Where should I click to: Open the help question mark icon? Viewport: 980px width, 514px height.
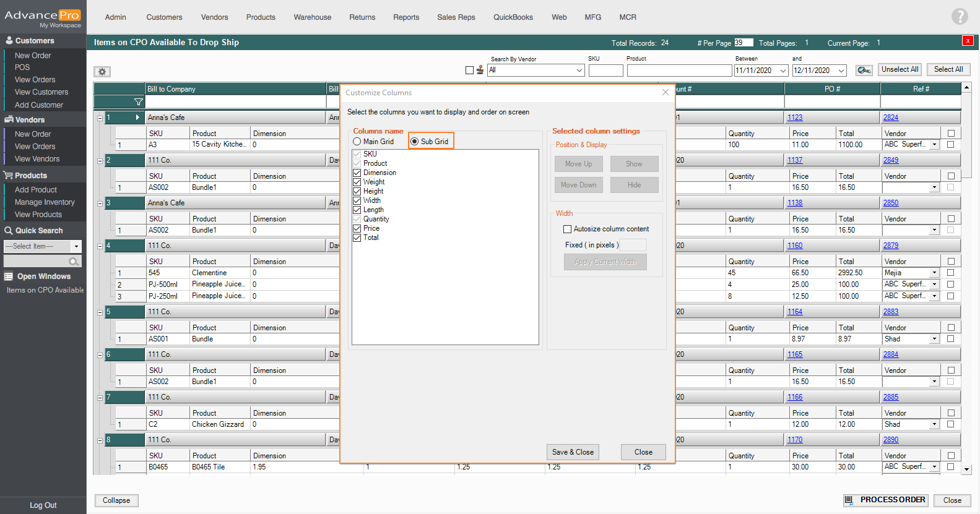pos(959,17)
